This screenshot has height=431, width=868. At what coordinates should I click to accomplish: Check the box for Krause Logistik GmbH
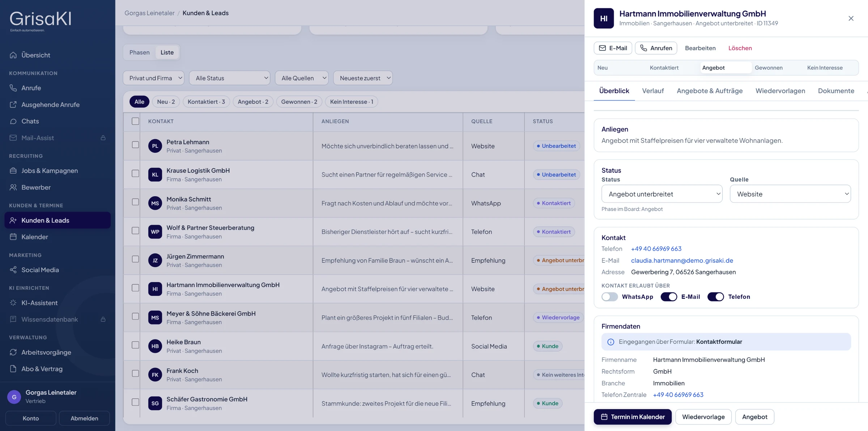pyautogui.click(x=135, y=173)
